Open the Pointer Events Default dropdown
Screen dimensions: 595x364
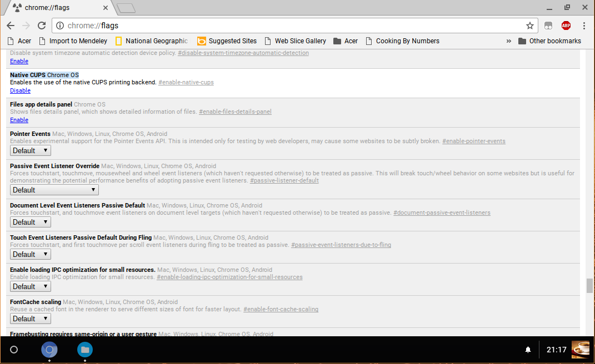tap(31, 150)
